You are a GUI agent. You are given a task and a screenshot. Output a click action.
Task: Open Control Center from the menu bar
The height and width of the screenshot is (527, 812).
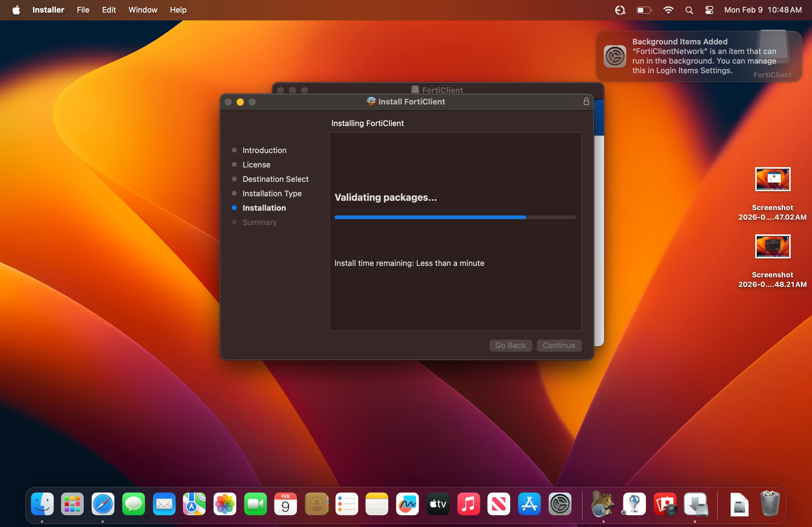click(x=709, y=10)
